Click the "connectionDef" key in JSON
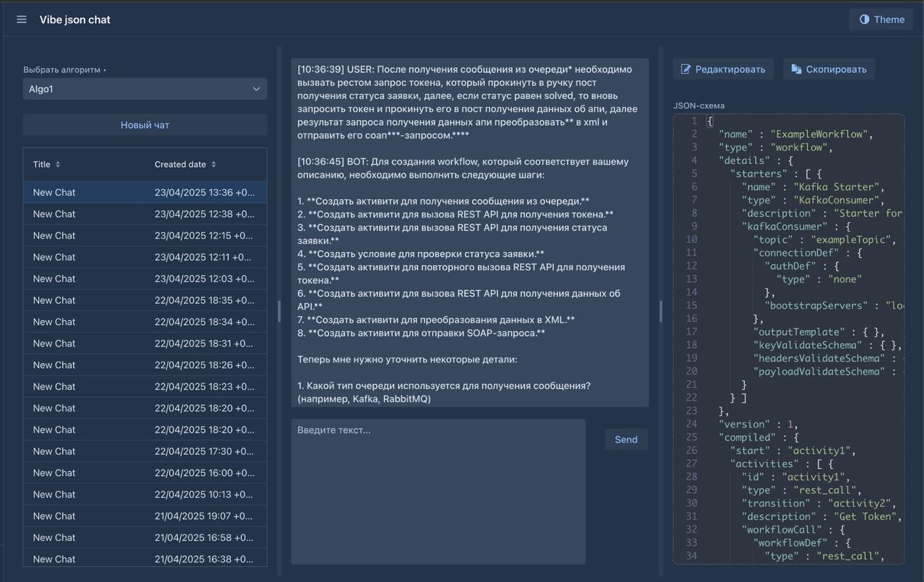The image size is (924, 582). coord(796,253)
